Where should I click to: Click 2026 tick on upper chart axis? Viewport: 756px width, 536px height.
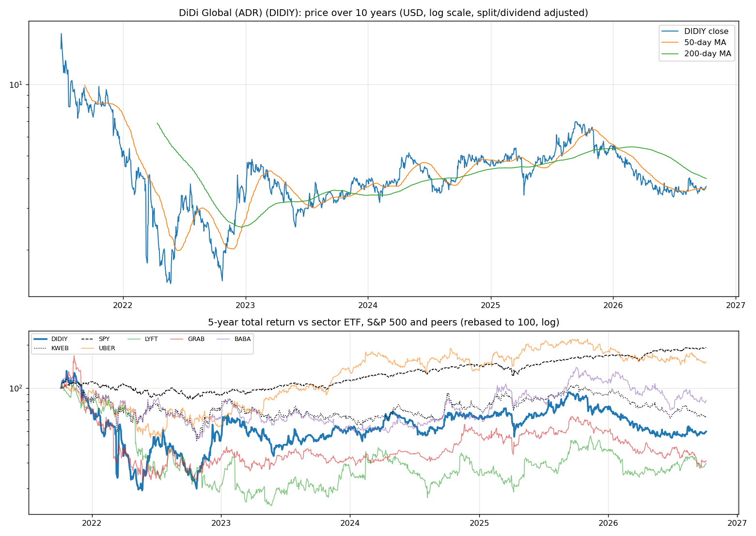click(613, 305)
